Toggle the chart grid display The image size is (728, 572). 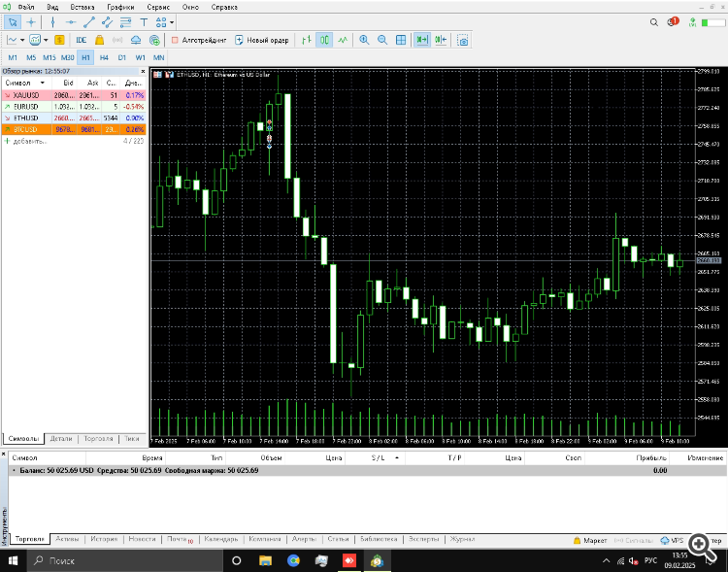401,40
